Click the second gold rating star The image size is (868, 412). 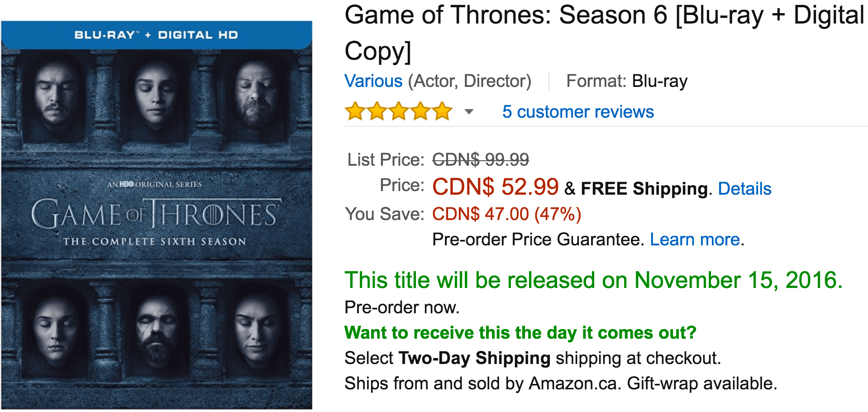(377, 111)
